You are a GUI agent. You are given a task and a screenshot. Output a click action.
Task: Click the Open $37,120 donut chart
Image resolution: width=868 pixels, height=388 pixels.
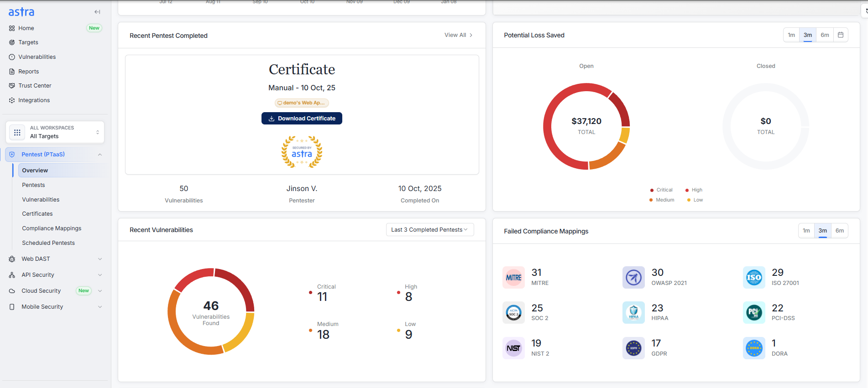pyautogui.click(x=586, y=126)
